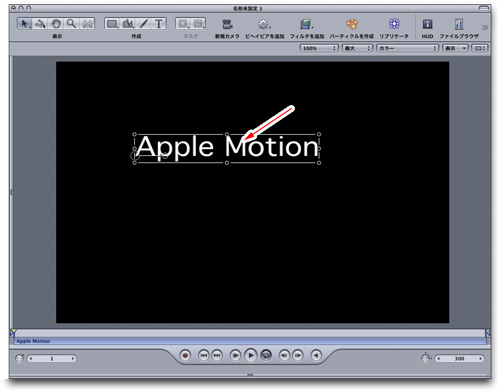This screenshot has height=392, width=500.
Task: Open the Add Behavior gear (ビヘイビアを追加)
Action: pos(264,24)
